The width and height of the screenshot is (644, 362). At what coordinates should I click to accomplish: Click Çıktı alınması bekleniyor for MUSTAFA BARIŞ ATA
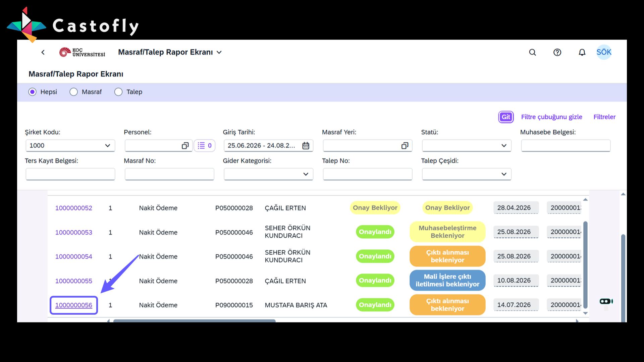click(447, 305)
